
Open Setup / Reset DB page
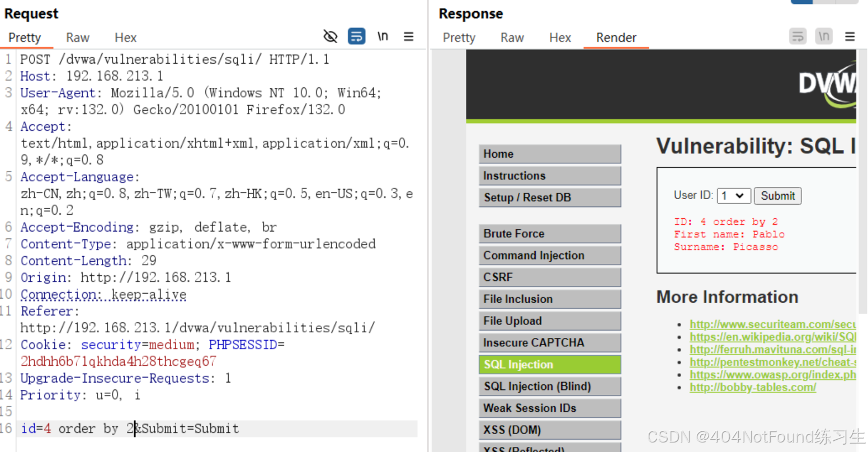(x=550, y=197)
